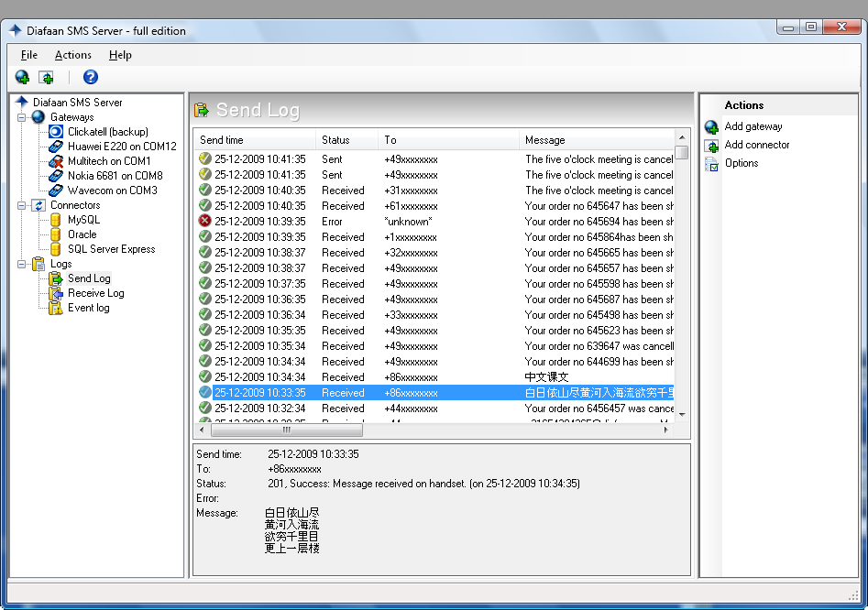Open the File menu
868x610 pixels.
tap(28, 55)
